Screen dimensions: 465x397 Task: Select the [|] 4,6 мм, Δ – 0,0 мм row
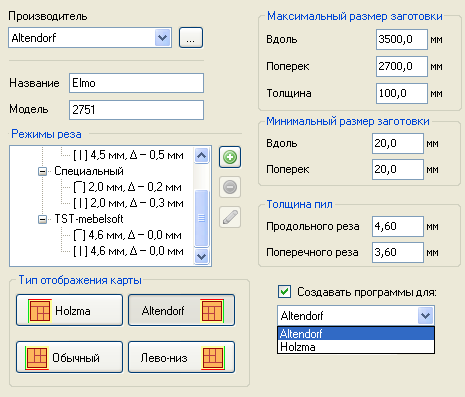coord(128,251)
